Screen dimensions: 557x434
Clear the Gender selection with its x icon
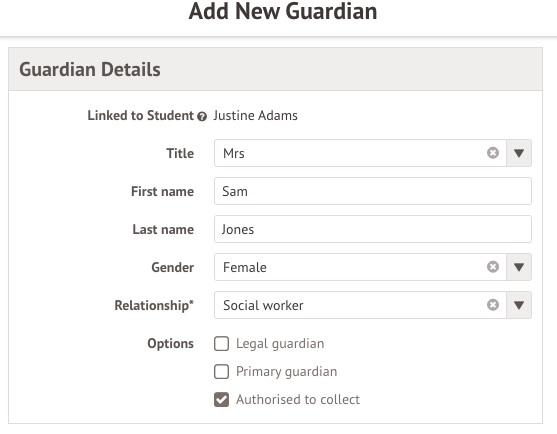(x=493, y=267)
